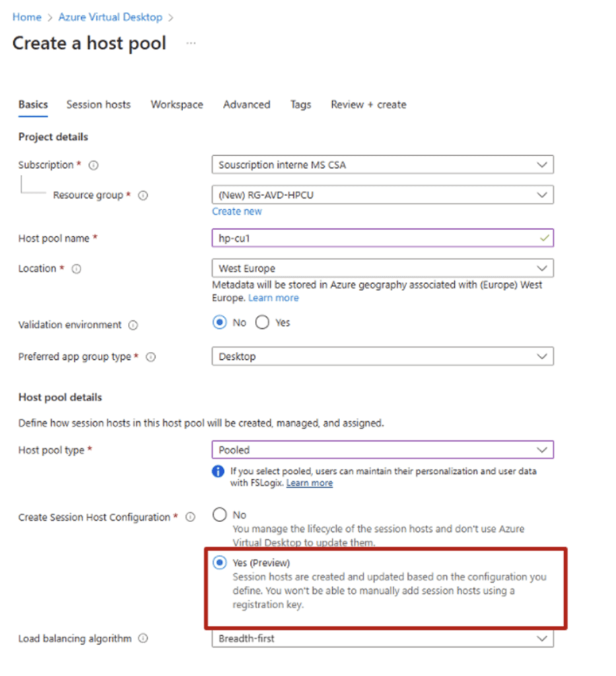Image resolution: width=616 pixels, height=676 pixels.
Task: Click info icon by Create Session Host Configuration
Action: pyautogui.click(x=191, y=518)
